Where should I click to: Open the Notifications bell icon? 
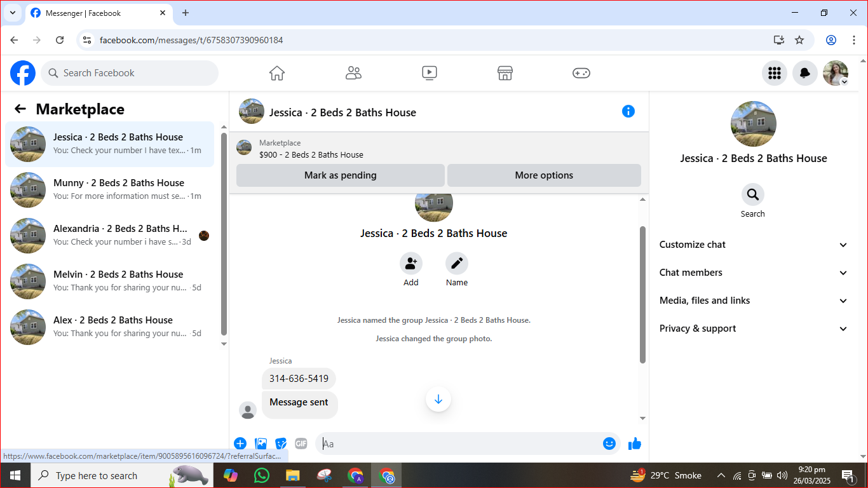click(805, 73)
